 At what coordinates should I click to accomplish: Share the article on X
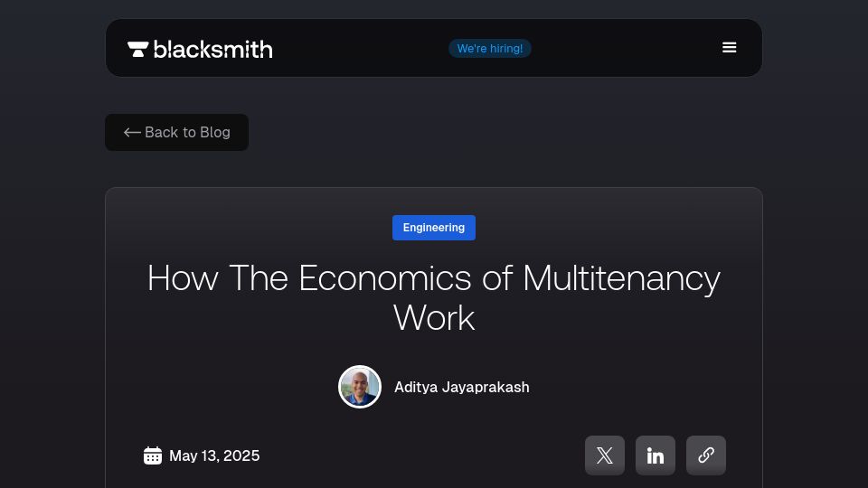(x=605, y=455)
